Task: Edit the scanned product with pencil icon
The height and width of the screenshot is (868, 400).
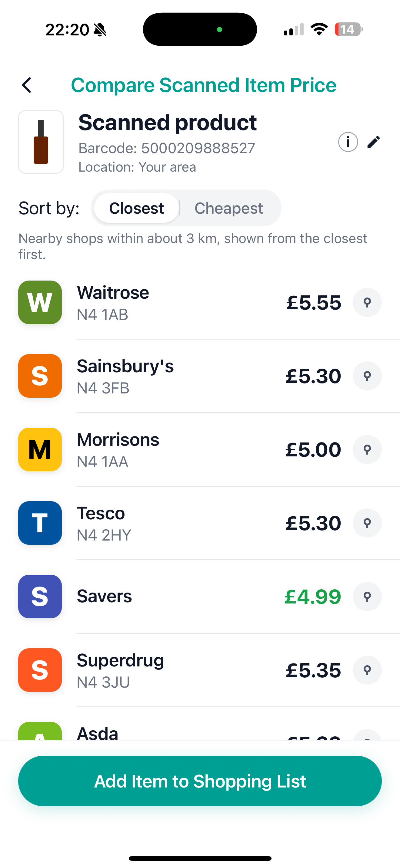Action: (x=373, y=142)
